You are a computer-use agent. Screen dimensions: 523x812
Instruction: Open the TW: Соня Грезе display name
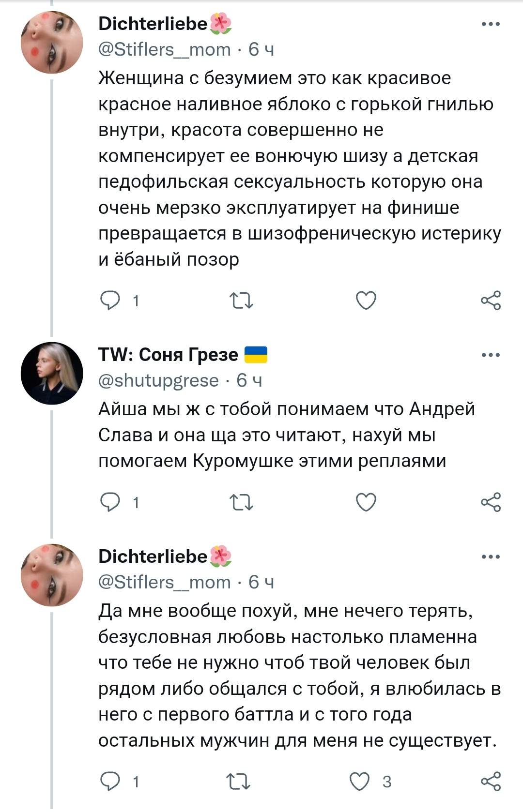coord(168,355)
